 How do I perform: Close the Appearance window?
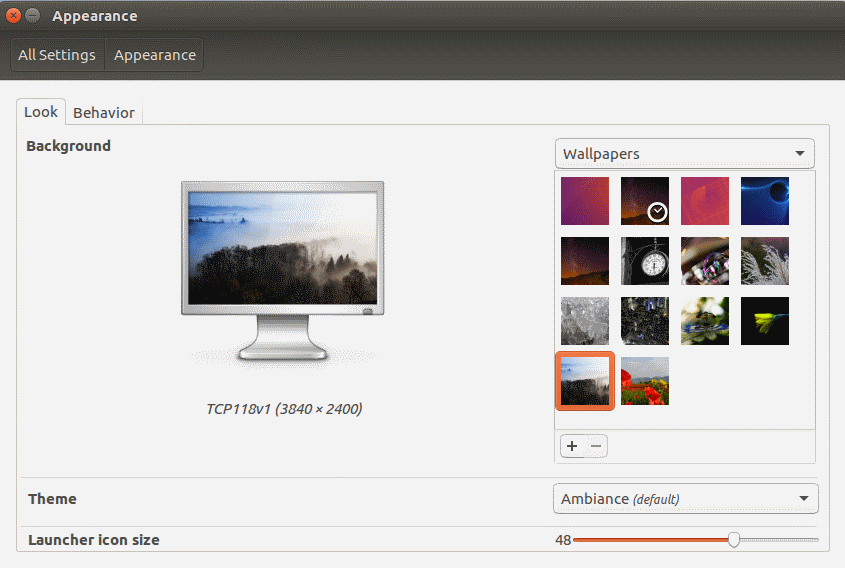(13, 16)
